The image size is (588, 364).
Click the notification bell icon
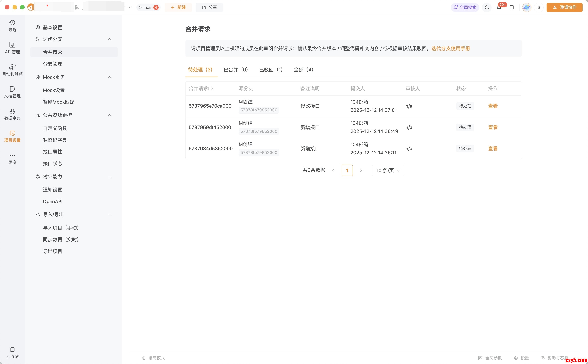[499, 7]
